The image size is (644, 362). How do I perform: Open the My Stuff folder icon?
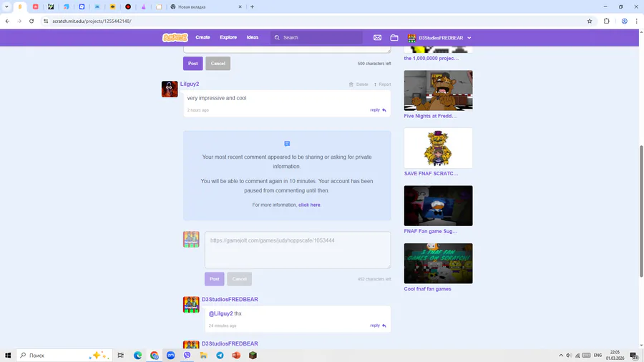(x=394, y=38)
